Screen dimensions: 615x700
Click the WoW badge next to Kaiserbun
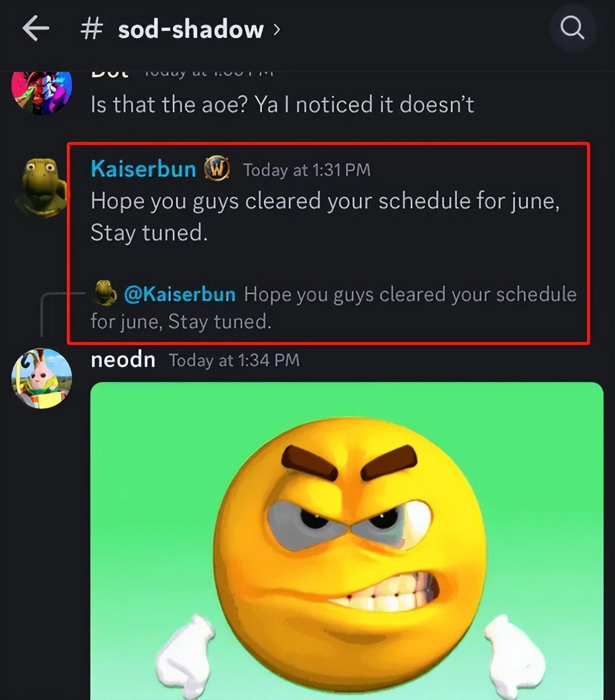tap(217, 169)
